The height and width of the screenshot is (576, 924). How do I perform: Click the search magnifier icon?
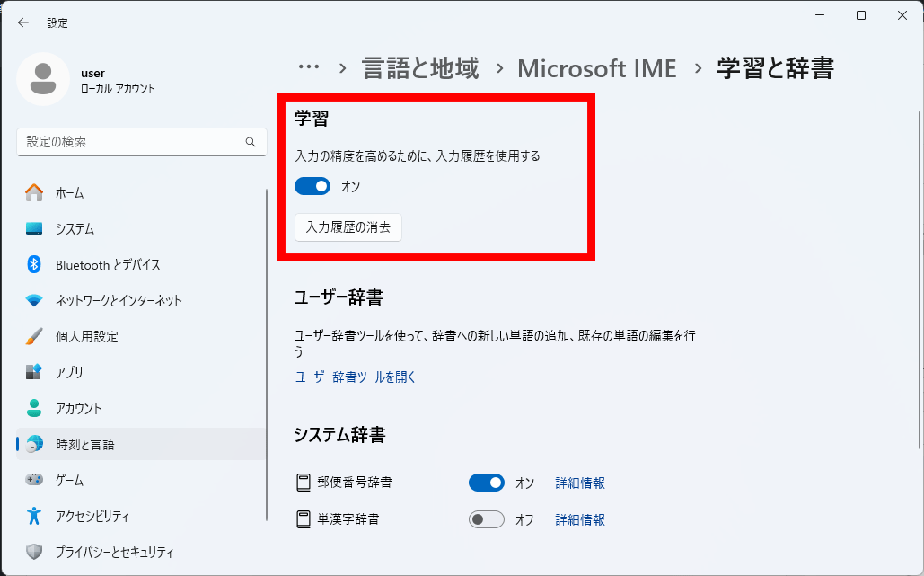click(x=251, y=142)
